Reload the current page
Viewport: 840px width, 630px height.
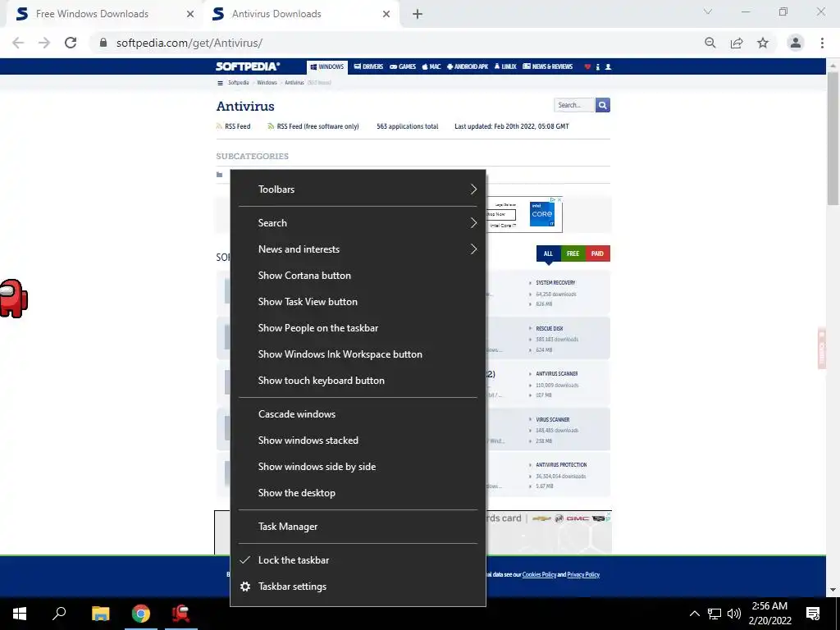(71, 43)
